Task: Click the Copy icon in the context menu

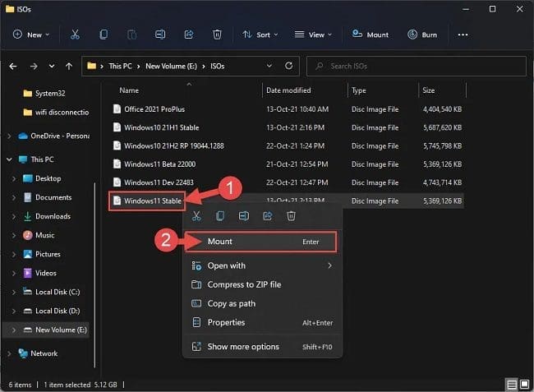Action: click(x=220, y=216)
